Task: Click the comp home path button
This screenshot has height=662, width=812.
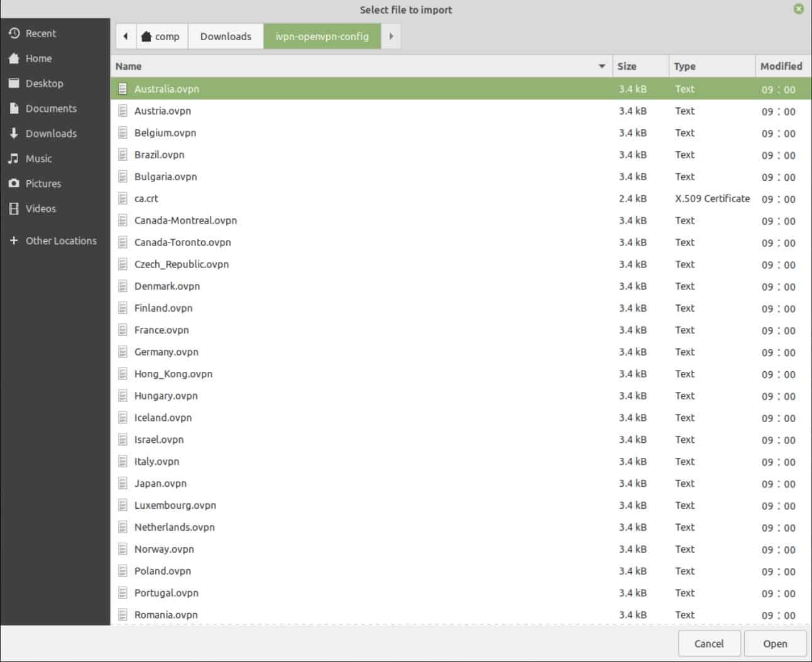Action: [162, 36]
